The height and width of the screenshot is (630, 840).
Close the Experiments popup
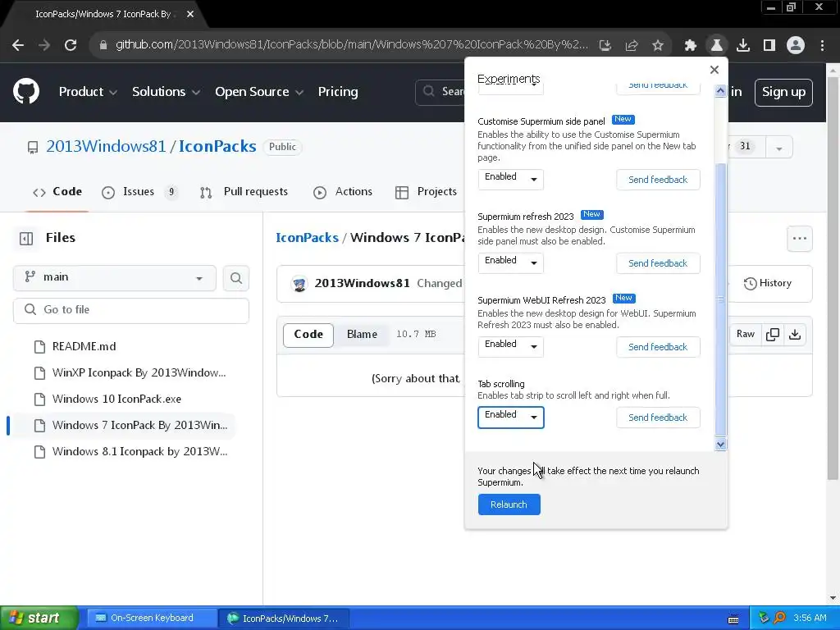click(714, 70)
